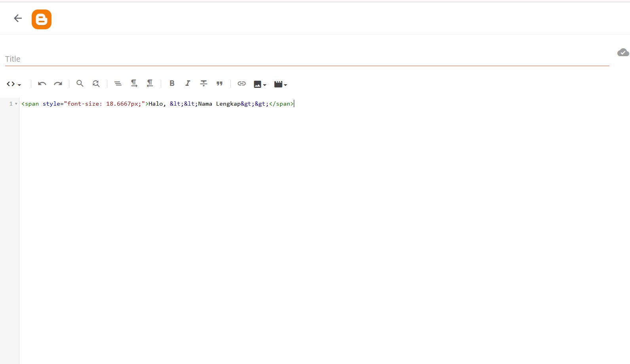The height and width of the screenshot is (364, 630).
Task: Go back with the arrow icon
Action: coord(18,18)
